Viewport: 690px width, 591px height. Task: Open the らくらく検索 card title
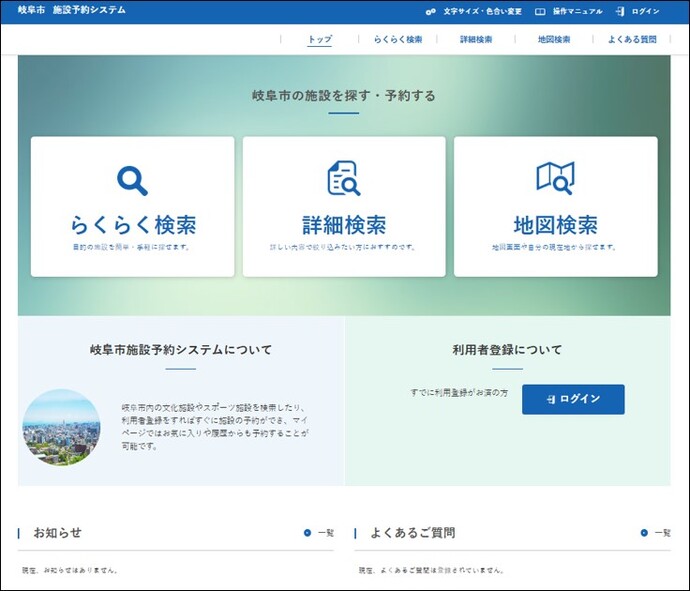[133, 225]
